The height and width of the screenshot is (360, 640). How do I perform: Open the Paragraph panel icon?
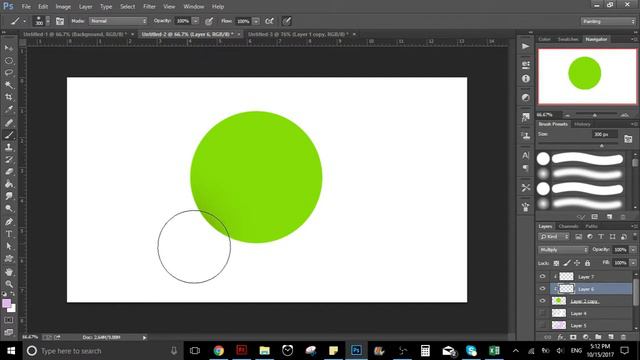[x=525, y=168]
